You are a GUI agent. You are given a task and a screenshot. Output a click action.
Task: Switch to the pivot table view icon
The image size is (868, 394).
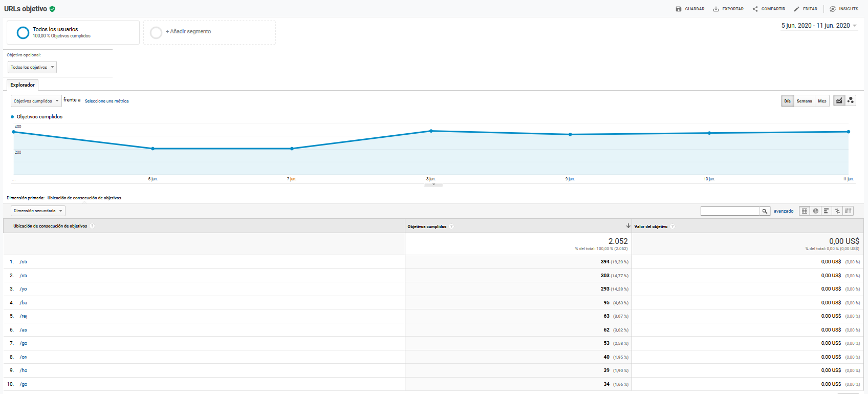(848, 211)
